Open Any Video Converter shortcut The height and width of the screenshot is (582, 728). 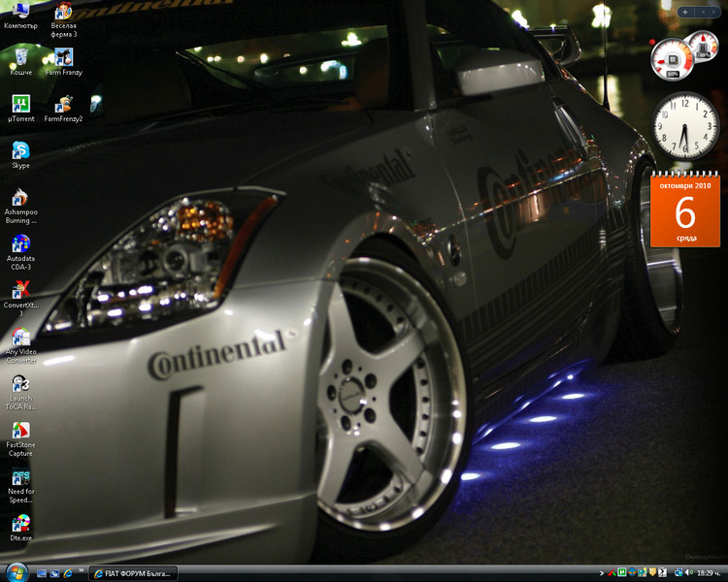20,338
